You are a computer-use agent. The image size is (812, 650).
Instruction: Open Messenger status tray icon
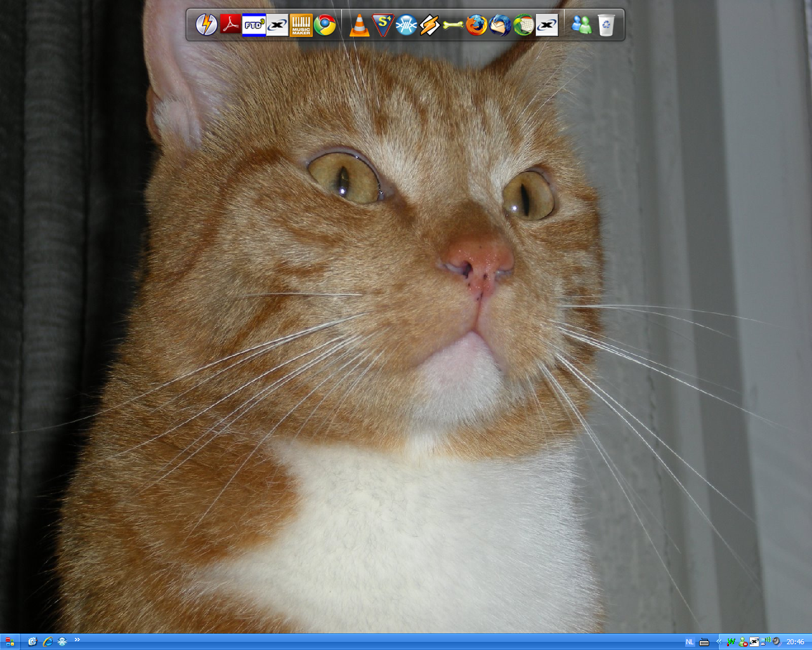[743, 642]
